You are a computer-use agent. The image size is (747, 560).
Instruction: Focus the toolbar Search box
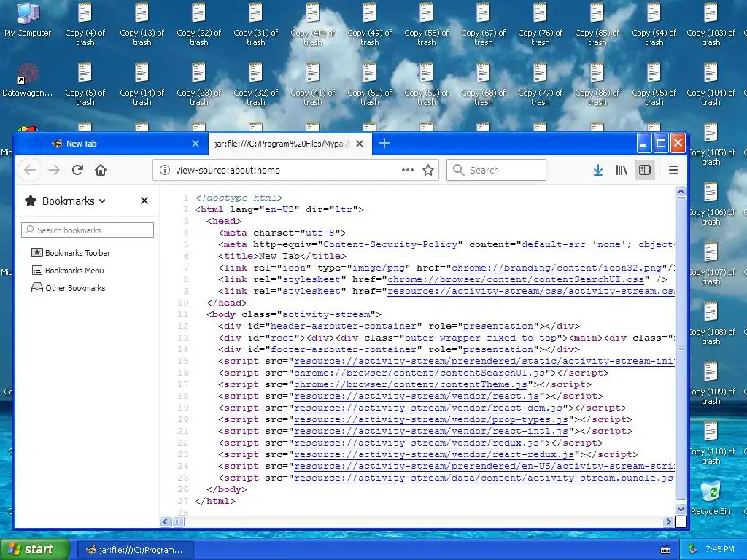pos(496,170)
